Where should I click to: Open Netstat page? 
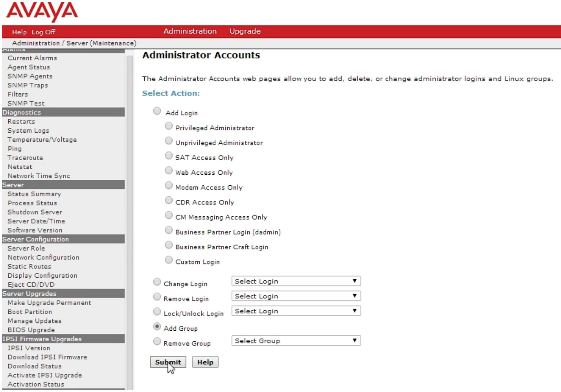[x=20, y=167]
